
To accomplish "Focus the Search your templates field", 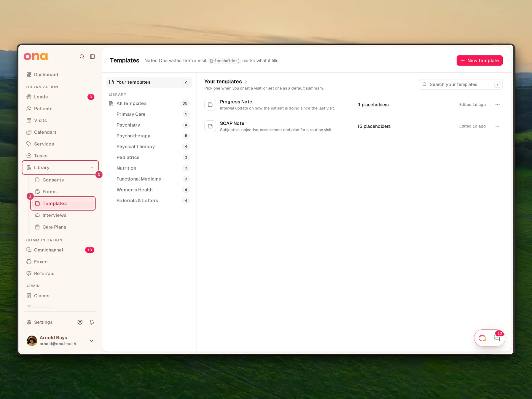I will [x=461, y=84].
